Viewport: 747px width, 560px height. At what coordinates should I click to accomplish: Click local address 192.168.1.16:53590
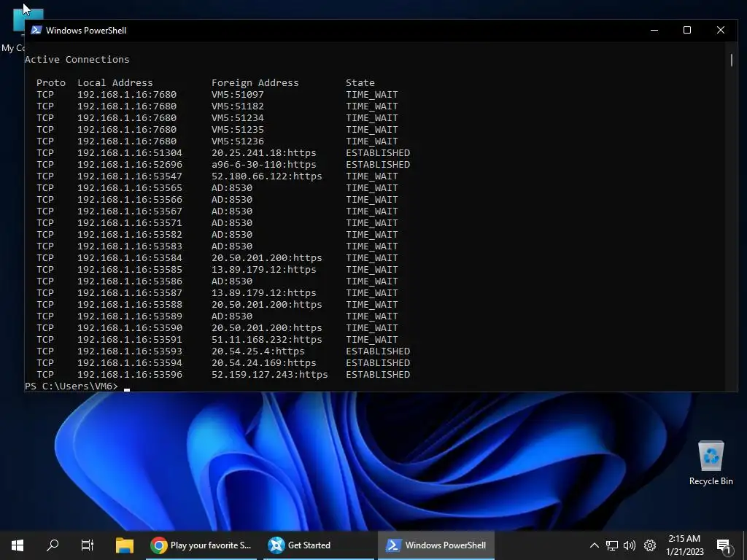[130, 327]
